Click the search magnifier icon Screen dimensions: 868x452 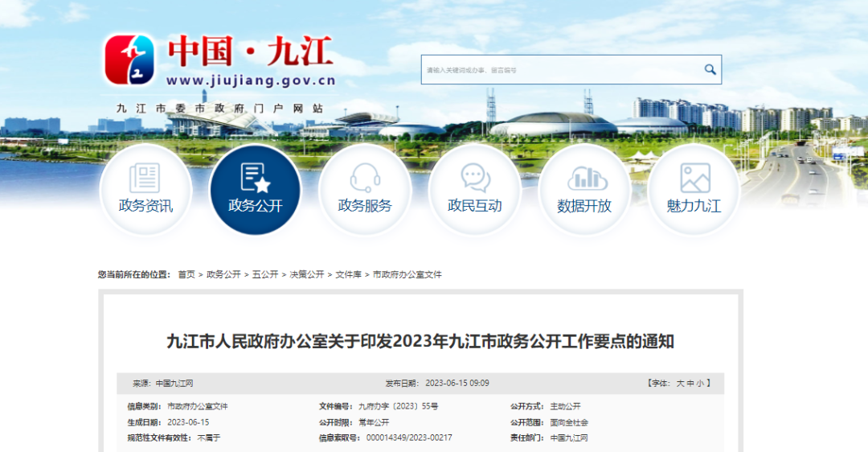point(710,69)
